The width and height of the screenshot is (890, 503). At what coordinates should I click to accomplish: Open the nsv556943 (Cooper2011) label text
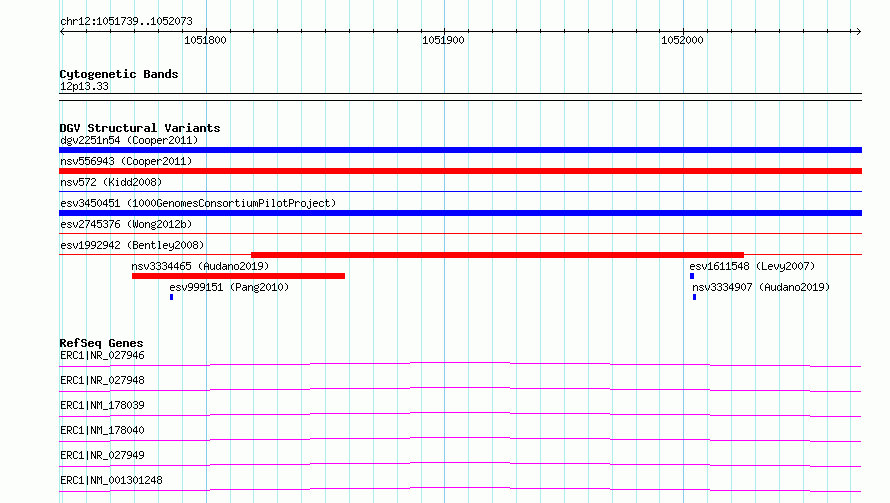126,161
